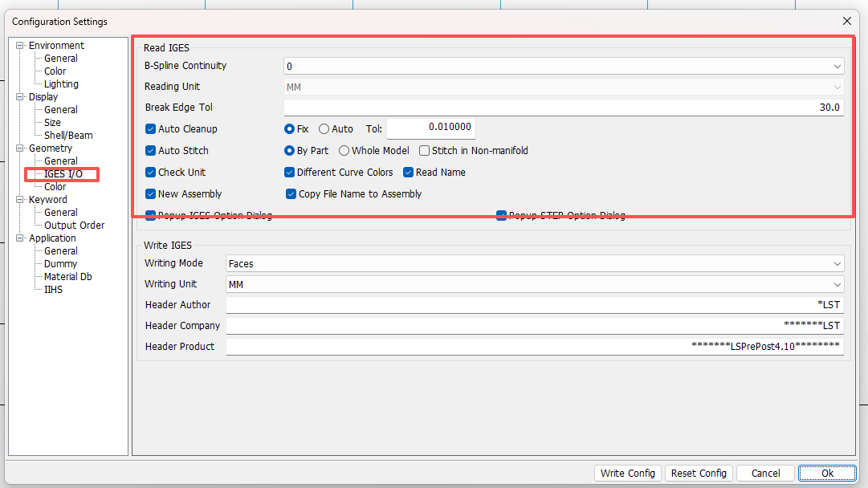Select General under the Environment node

click(x=61, y=59)
